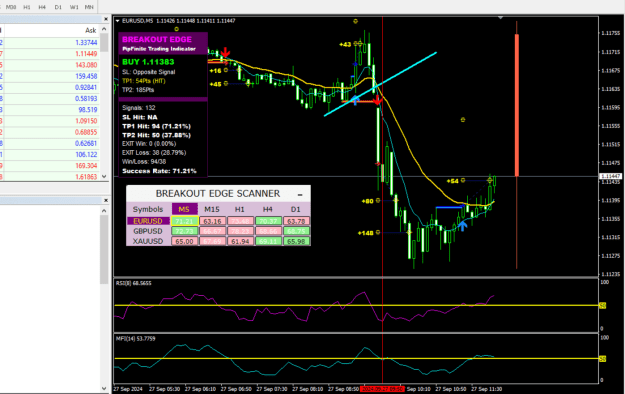Viewport: 625px width, 394px height.
Task: Select H4 column in scanner
Action: tap(267, 209)
